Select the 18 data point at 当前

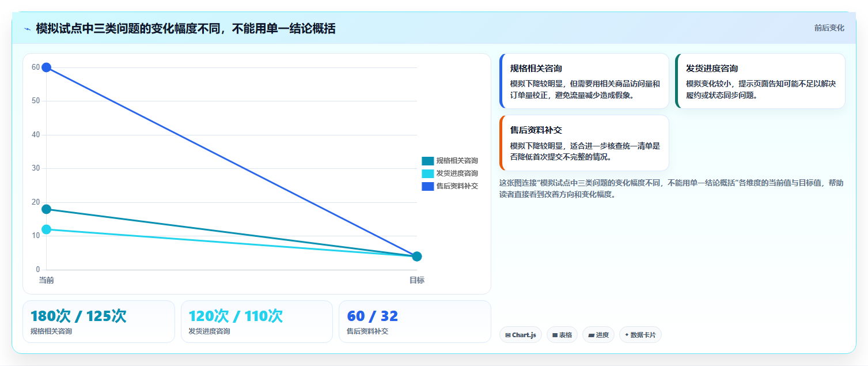click(x=47, y=209)
